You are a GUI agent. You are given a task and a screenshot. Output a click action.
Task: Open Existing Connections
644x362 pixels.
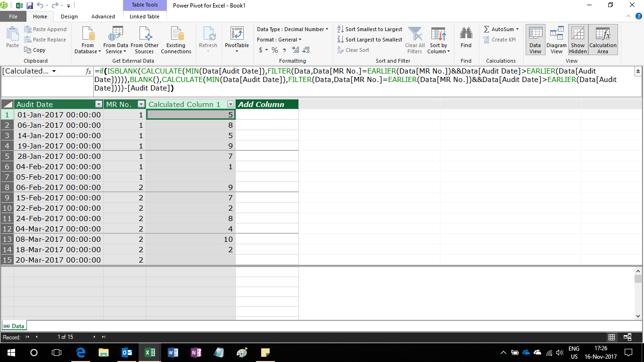(x=176, y=40)
